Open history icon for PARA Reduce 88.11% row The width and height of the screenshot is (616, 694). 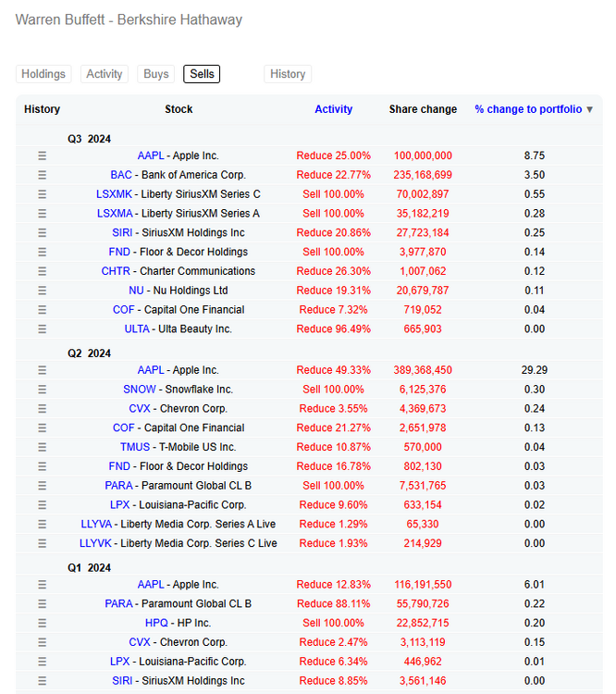pyautogui.click(x=42, y=603)
